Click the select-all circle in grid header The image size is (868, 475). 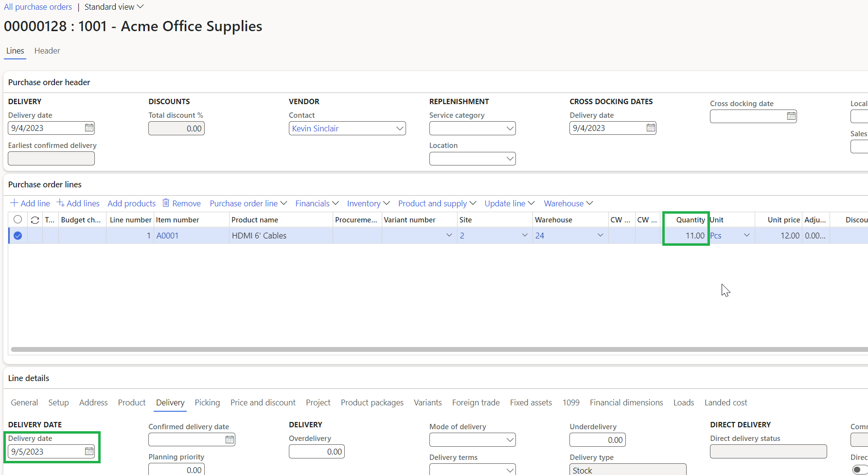18,219
